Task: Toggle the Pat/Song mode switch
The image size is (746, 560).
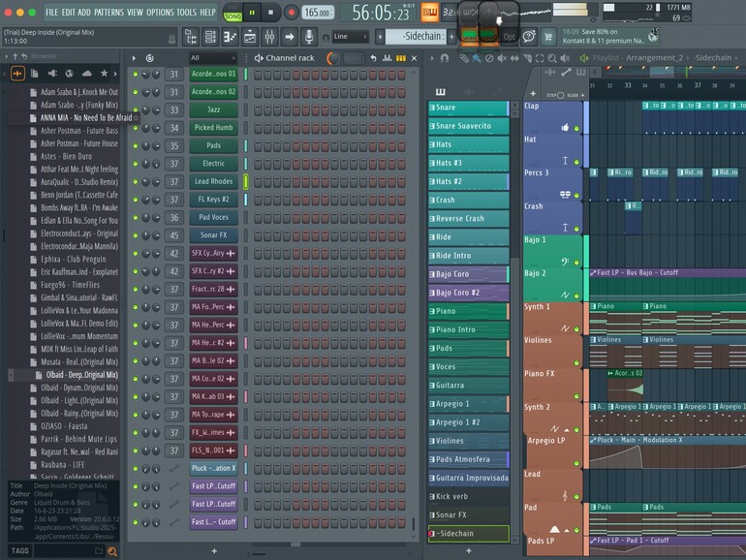Action: pyautogui.click(x=233, y=13)
